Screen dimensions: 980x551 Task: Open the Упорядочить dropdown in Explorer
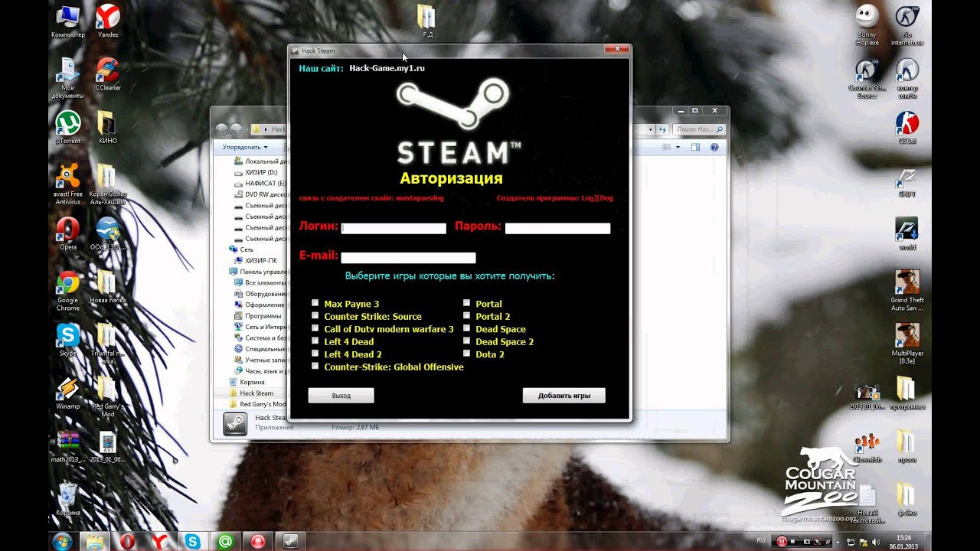(245, 147)
